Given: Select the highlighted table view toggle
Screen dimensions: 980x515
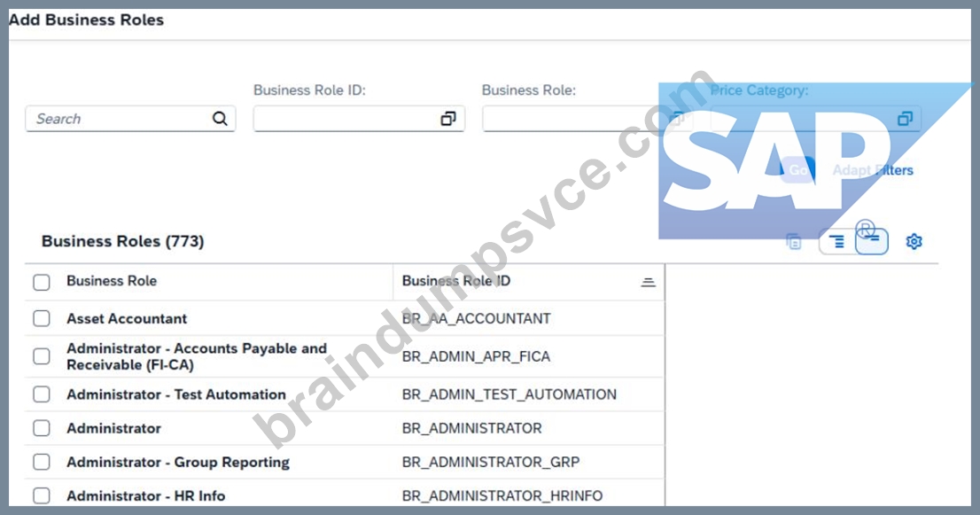Looking at the screenshot, I should [872, 241].
